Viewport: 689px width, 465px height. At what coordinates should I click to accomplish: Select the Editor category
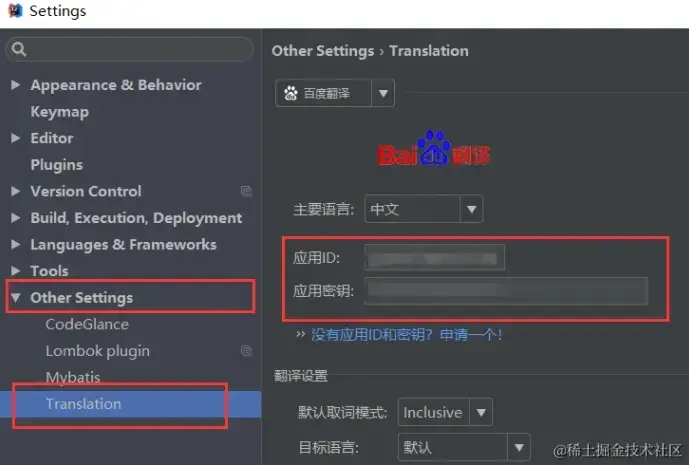[x=52, y=138]
